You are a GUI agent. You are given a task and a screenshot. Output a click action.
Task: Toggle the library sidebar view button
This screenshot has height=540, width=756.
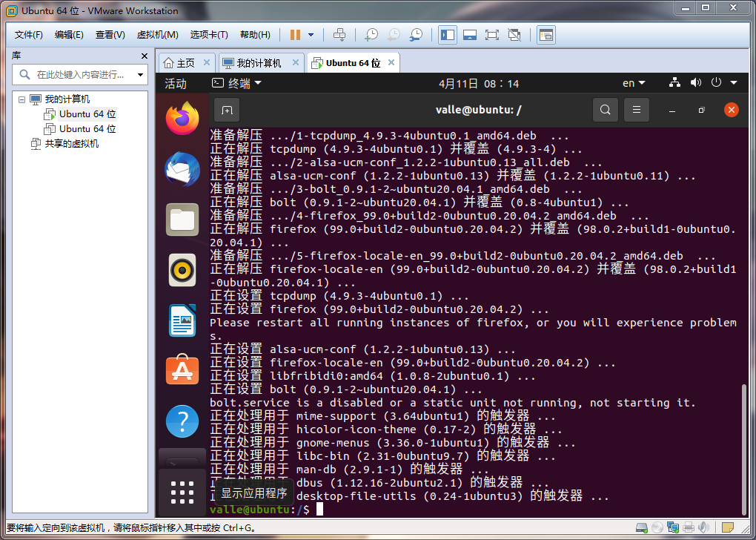point(448,35)
